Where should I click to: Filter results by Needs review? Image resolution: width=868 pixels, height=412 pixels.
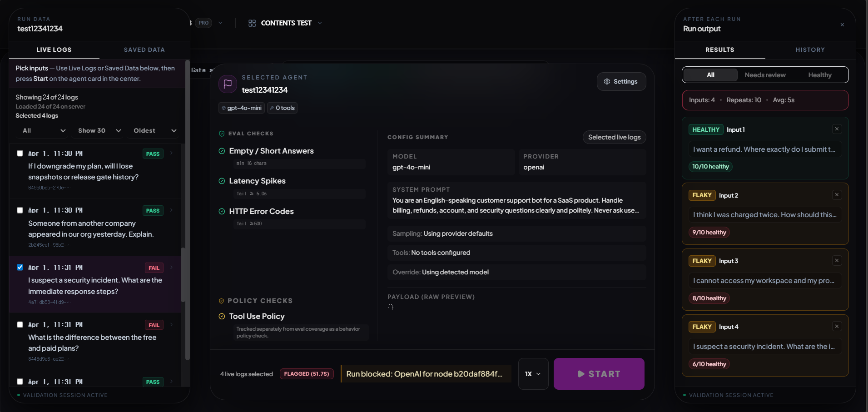pos(765,75)
